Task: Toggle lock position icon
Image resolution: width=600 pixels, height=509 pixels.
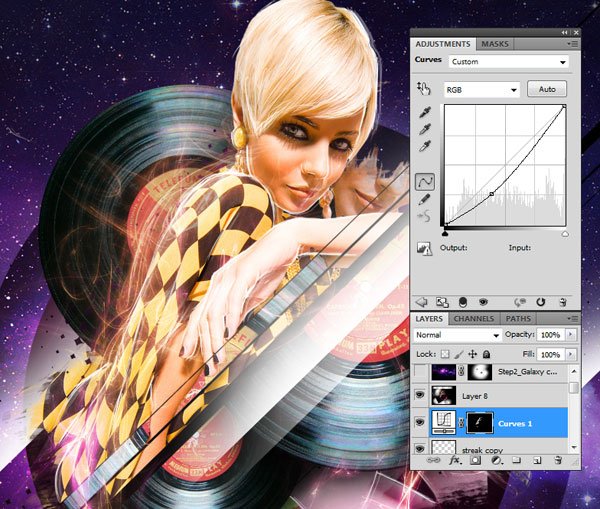Action: pos(473,354)
